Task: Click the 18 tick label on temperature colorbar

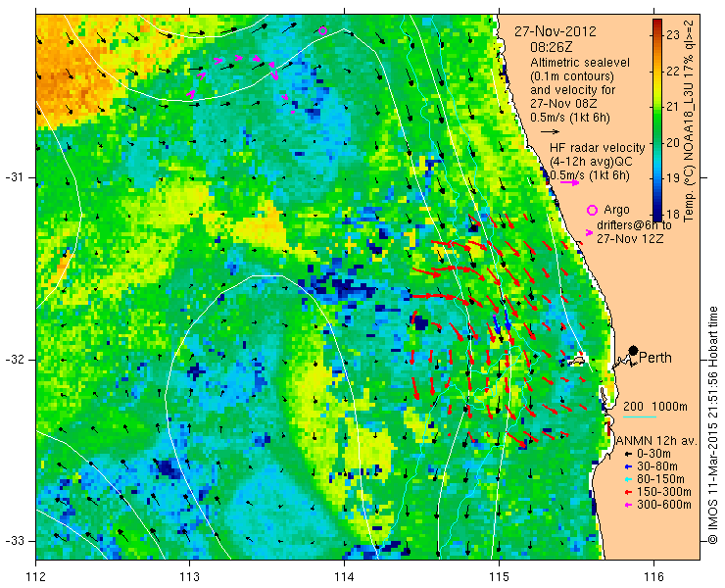Action: pyautogui.click(x=673, y=215)
